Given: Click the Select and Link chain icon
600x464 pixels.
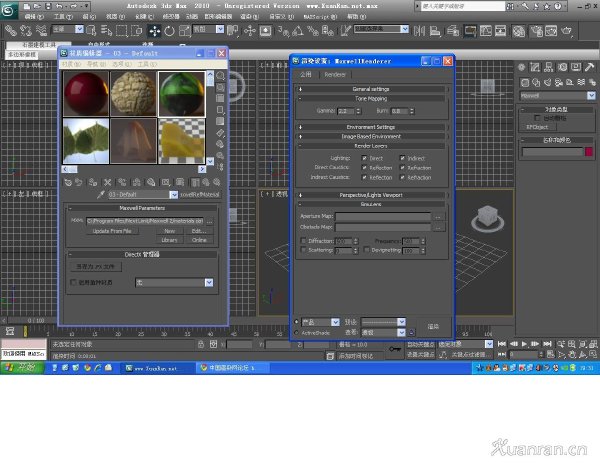Looking at the screenshot, I should tap(11, 31).
